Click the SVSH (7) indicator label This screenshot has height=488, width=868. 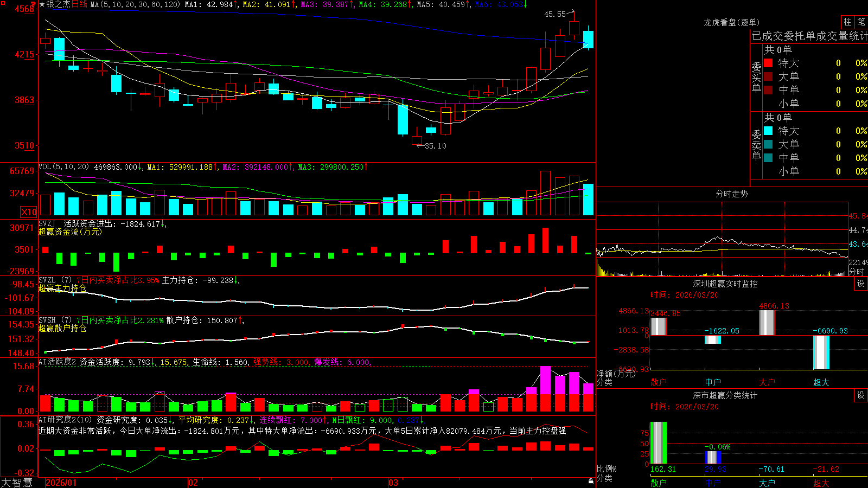pos(55,320)
